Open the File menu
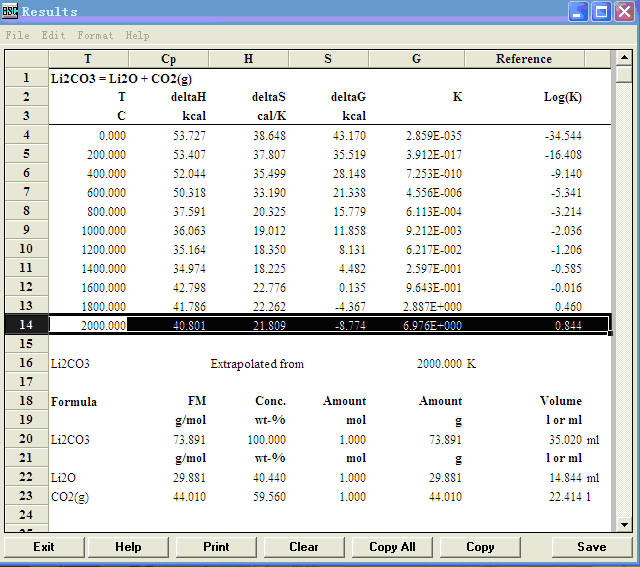 coord(18,36)
